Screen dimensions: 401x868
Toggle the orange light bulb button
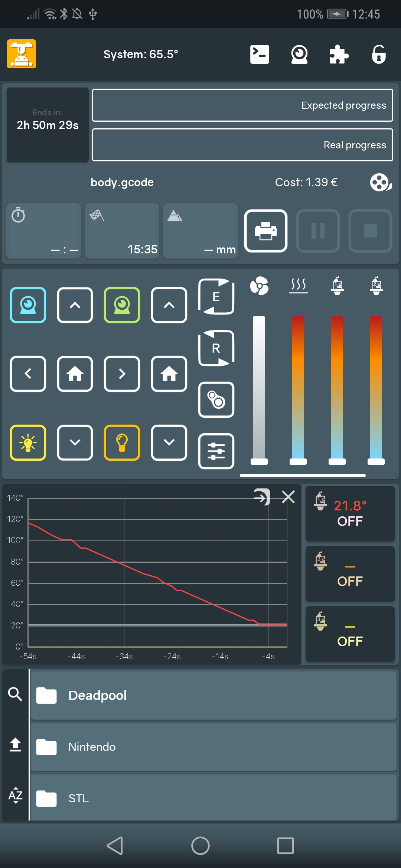(x=122, y=443)
